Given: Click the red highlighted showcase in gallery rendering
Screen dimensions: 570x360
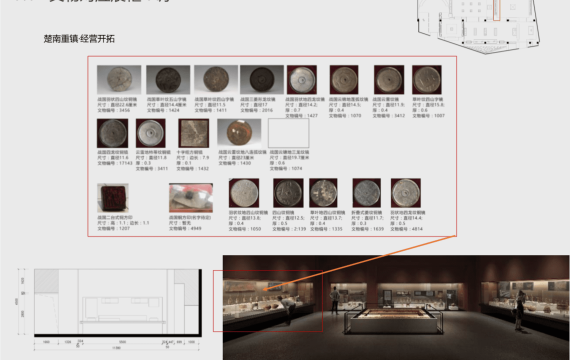Looking at the screenshot, I should click(268, 301).
